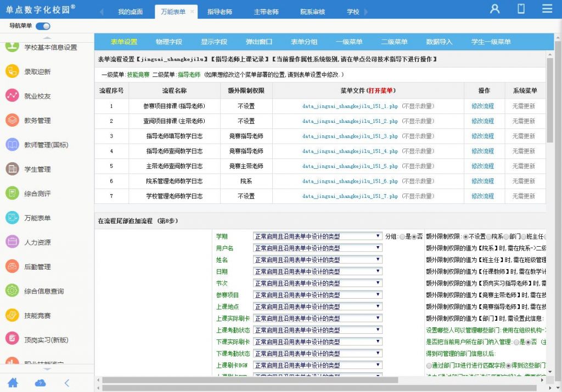Click 修改流程 for 学校管理老师教学日志
This screenshot has width=562, height=392.
[483, 196]
